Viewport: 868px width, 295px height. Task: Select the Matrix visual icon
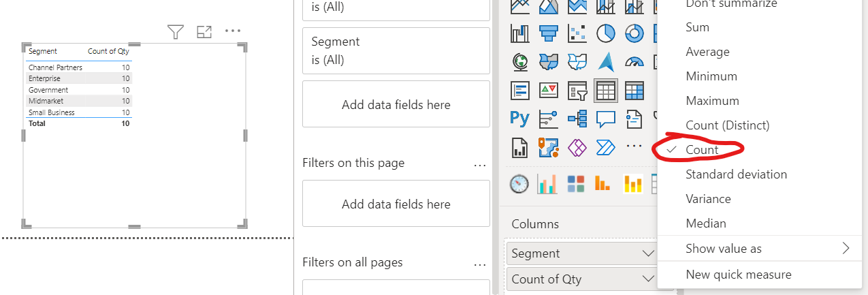click(634, 90)
